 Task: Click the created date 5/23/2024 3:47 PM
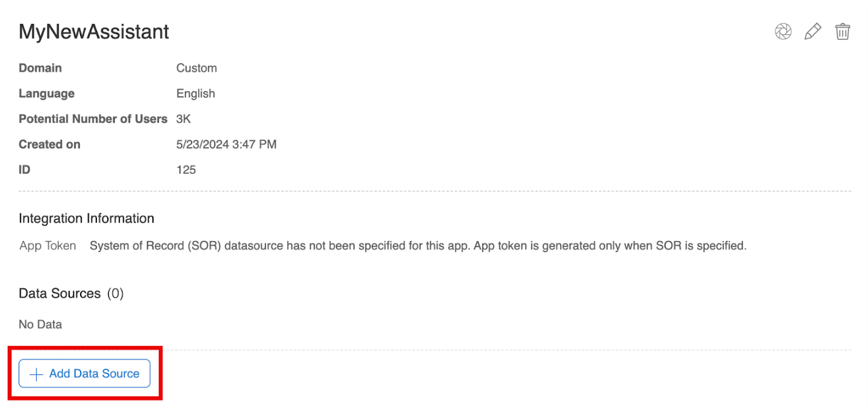226,144
